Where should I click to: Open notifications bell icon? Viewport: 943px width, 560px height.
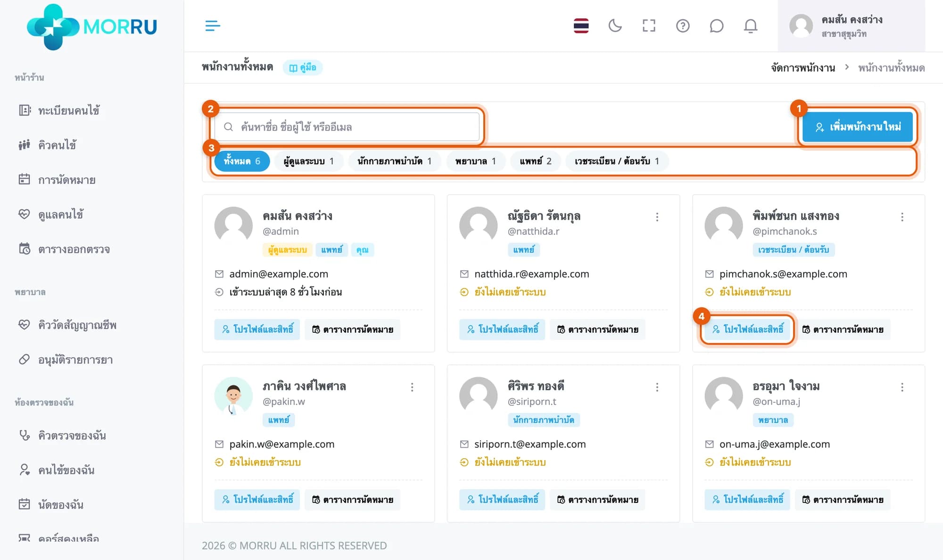(x=750, y=25)
